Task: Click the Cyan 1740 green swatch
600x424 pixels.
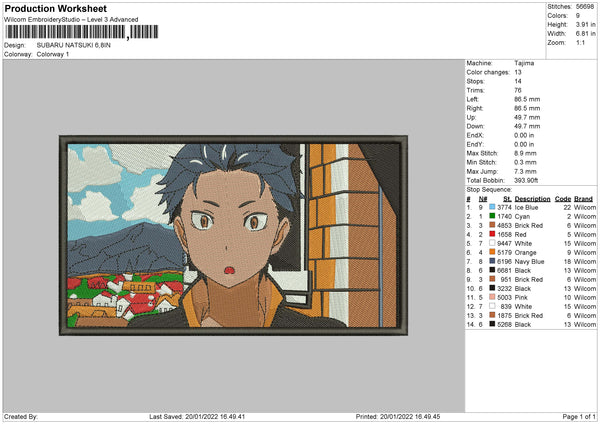Action: [x=492, y=216]
